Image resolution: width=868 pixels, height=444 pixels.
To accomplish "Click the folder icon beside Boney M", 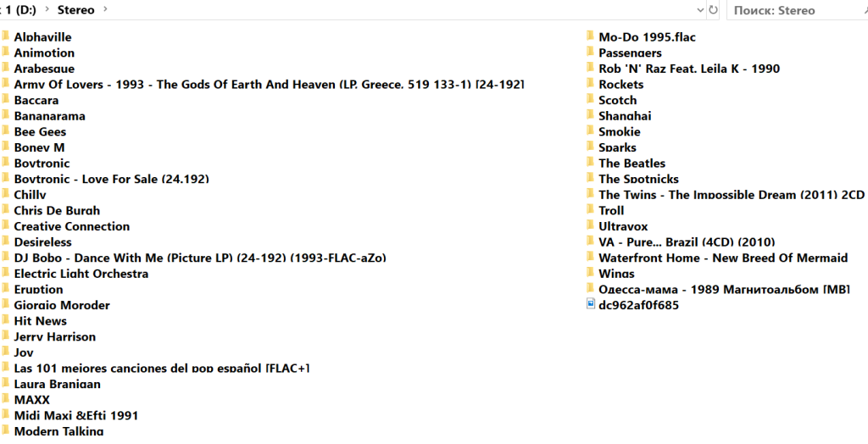I will click(x=5, y=147).
